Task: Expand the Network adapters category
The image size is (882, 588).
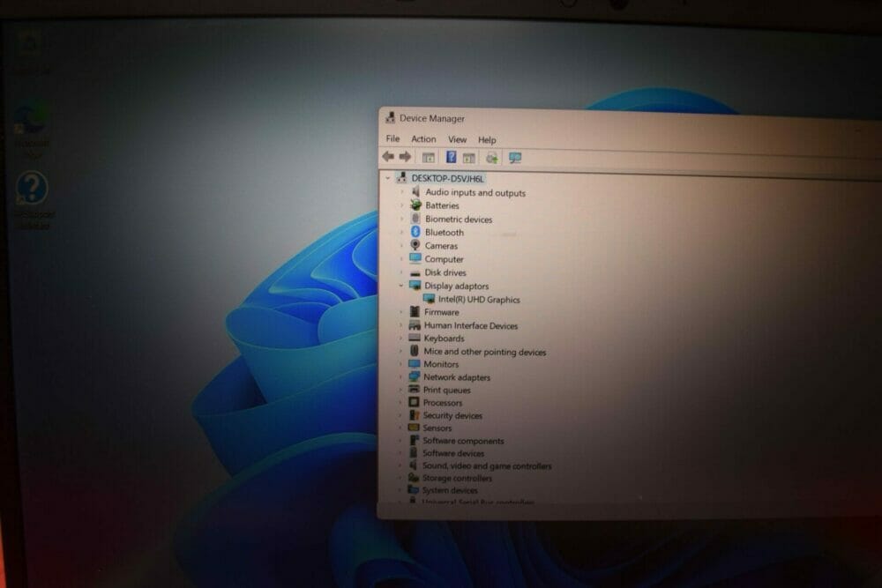Action: (400, 376)
